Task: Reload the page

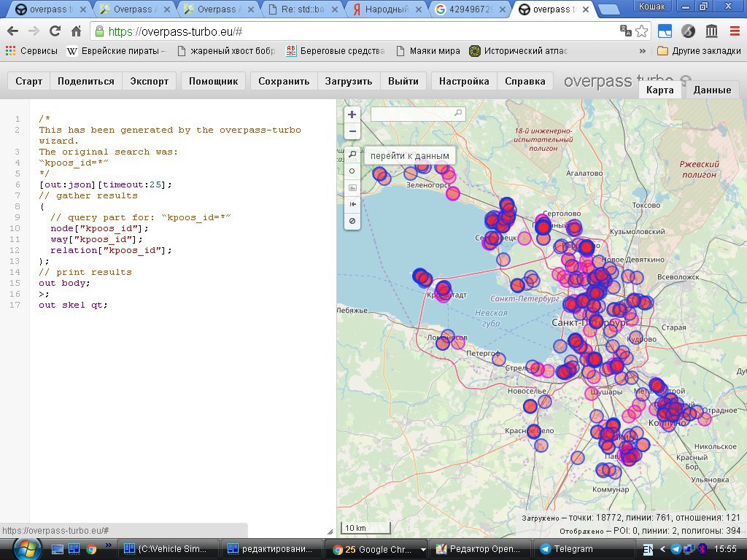Action: [x=55, y=31]
